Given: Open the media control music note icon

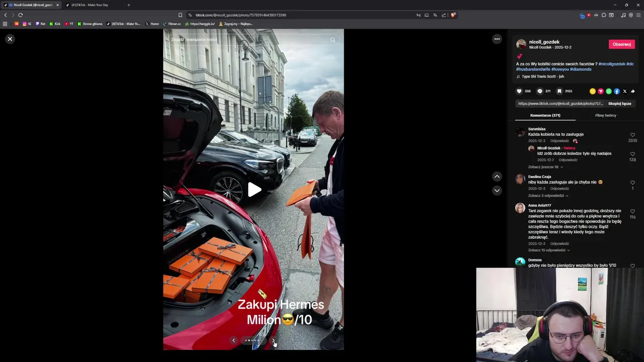Looking at the screenshot, I should tap(623, 15).
